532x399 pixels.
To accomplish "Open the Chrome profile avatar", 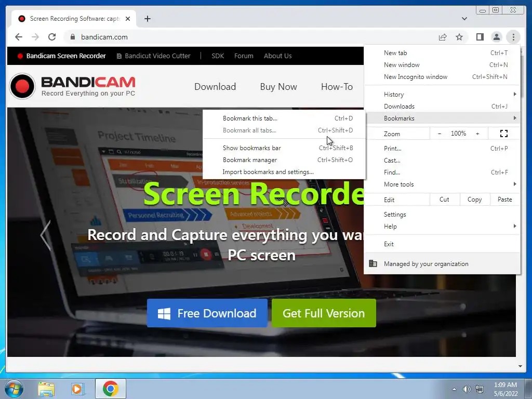I will [x=496, y=37].
